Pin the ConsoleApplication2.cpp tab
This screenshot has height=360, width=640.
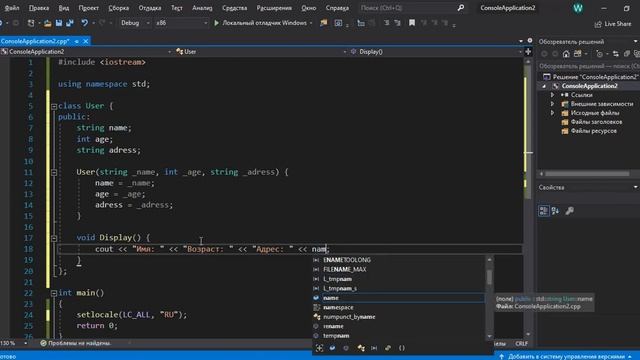pos(77,41)
